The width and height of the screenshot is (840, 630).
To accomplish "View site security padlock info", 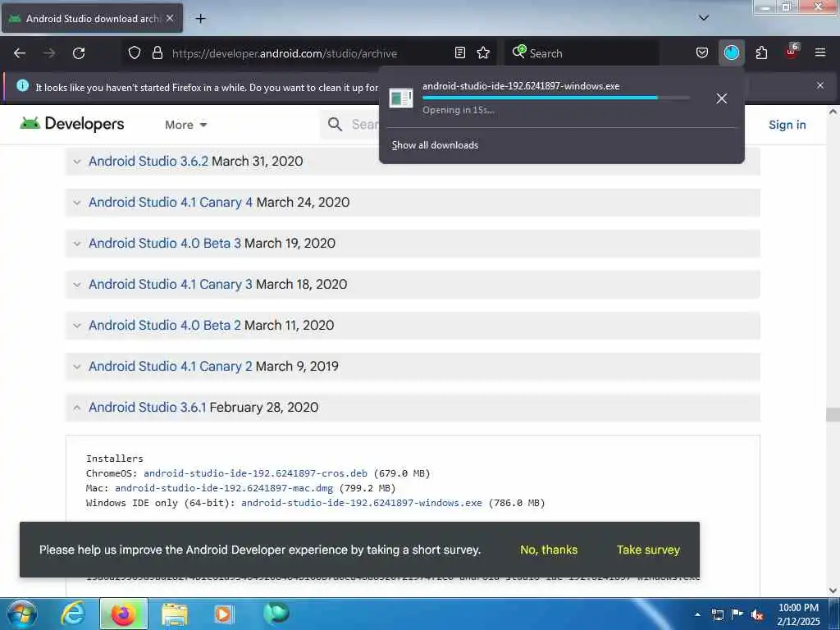I will [157, 52].
